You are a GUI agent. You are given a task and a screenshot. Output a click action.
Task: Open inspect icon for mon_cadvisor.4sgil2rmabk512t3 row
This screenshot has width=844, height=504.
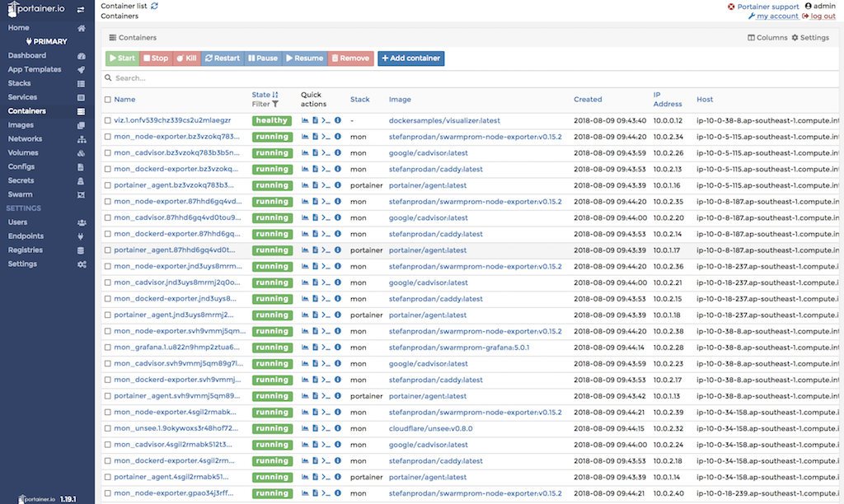[x=337, y=445]
